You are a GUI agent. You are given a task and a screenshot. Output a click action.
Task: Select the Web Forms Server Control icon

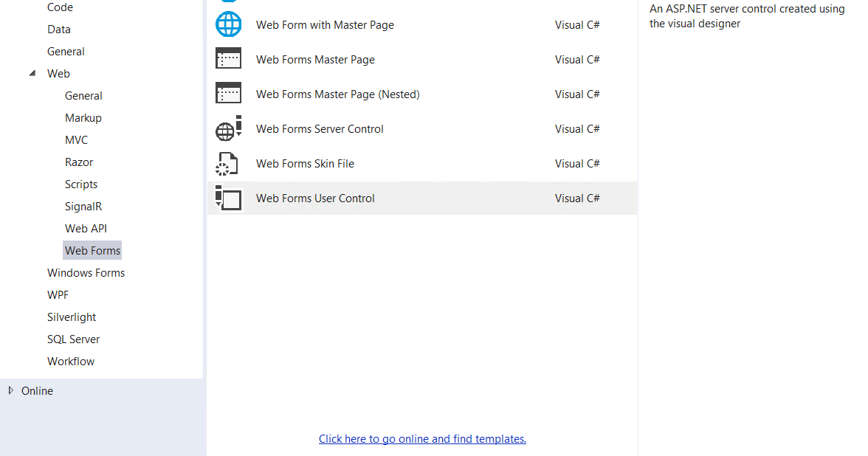point(228,128)
